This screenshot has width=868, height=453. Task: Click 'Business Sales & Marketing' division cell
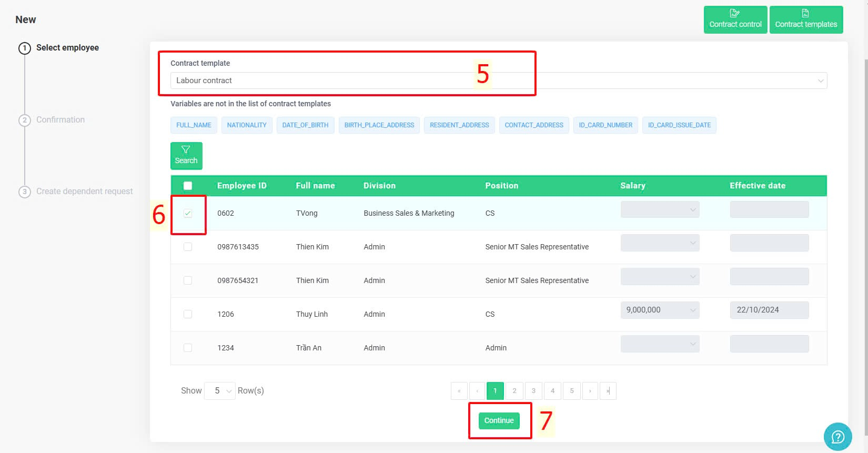[x=409, y=213]
